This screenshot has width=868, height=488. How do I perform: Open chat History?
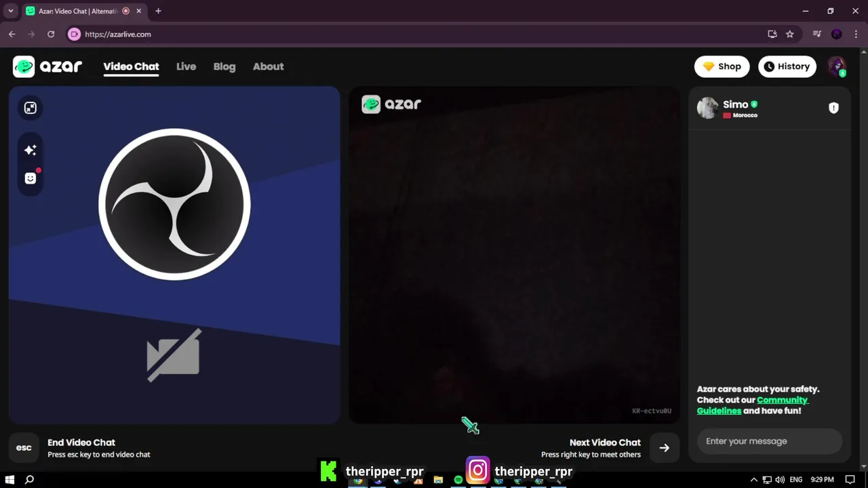787,66
